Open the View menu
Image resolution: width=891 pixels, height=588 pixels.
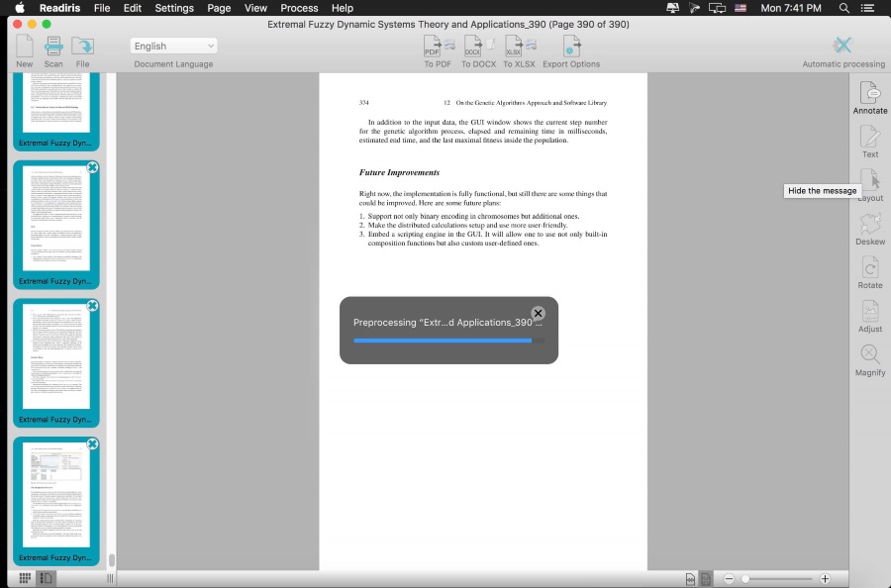(255, 8)
